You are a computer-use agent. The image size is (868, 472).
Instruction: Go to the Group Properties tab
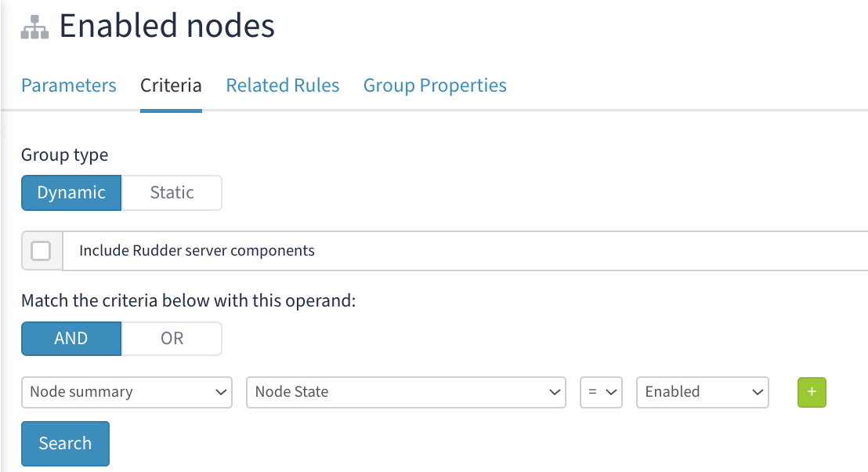coord(435,85)
